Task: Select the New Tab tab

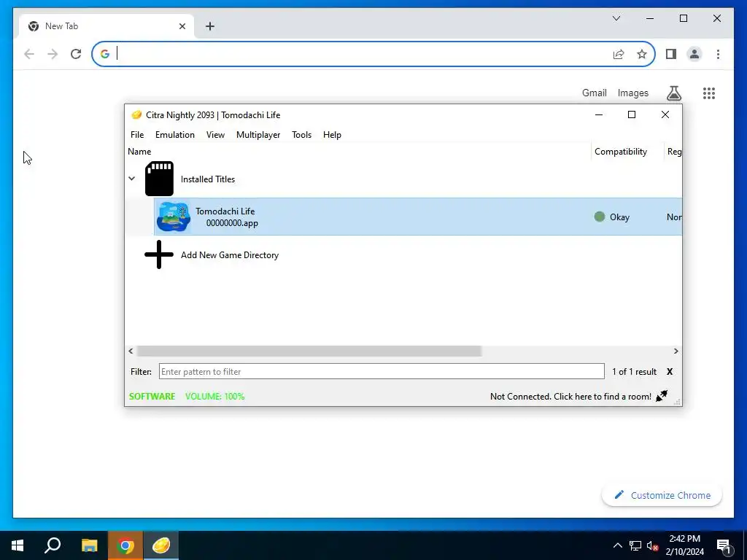Action: (x=107, y=26)
